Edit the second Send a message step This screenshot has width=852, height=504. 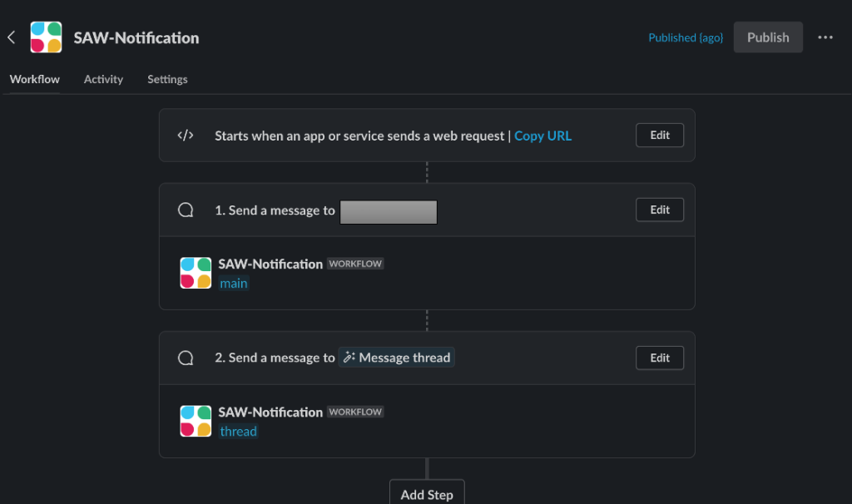click(x=659, y=358)
